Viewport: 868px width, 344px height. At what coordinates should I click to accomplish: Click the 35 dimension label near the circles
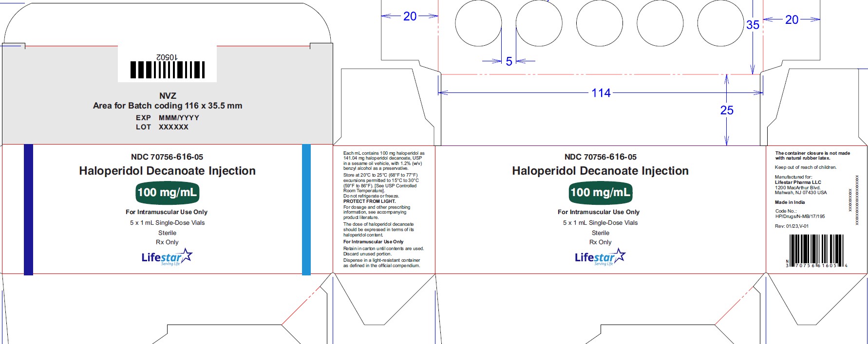(x=753, y=25)
